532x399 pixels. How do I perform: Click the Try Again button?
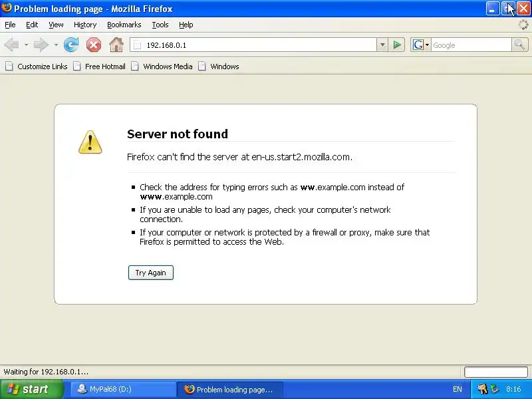(151, 273)
